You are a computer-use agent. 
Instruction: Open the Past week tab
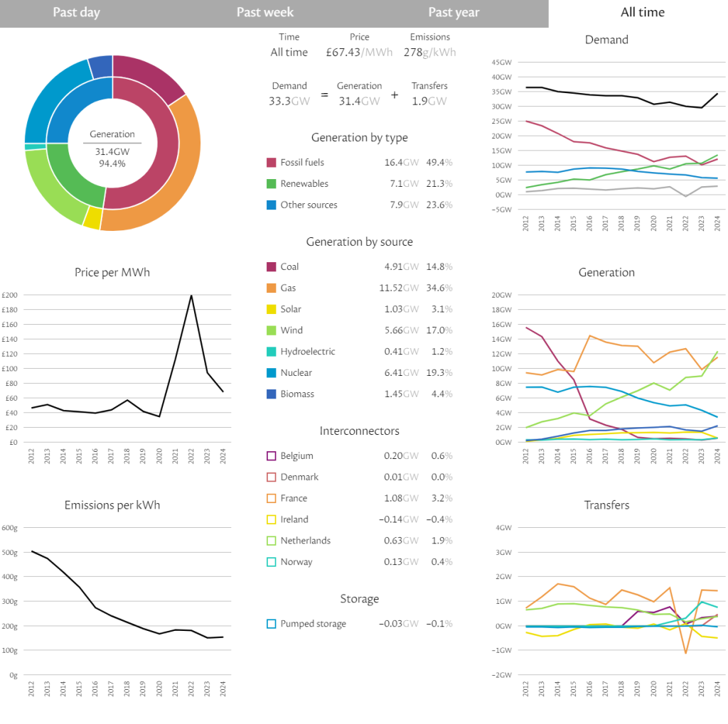pyautogui.click(x=264, y=13)
